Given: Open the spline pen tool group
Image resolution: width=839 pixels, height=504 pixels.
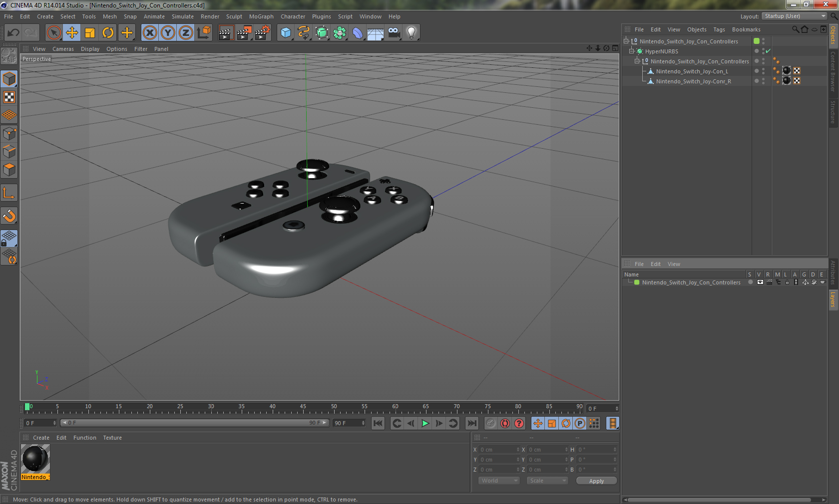Looking at the screenshot, I should [304, 33].
